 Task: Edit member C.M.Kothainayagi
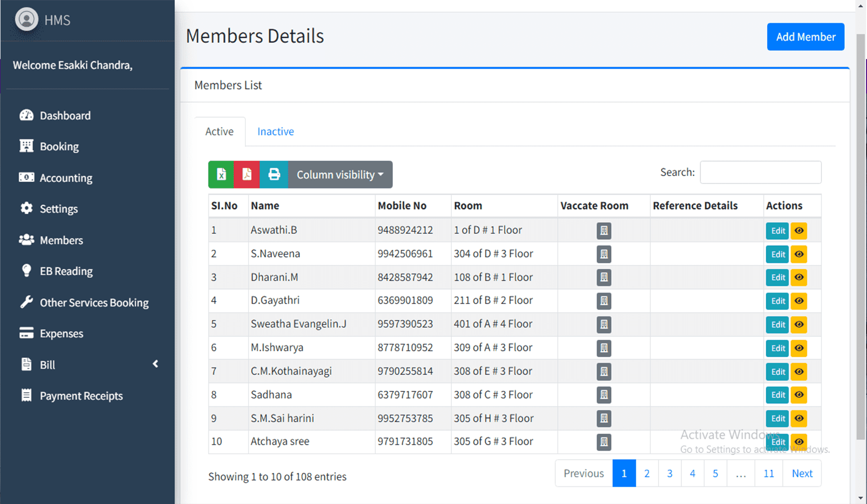coord(777,371)
